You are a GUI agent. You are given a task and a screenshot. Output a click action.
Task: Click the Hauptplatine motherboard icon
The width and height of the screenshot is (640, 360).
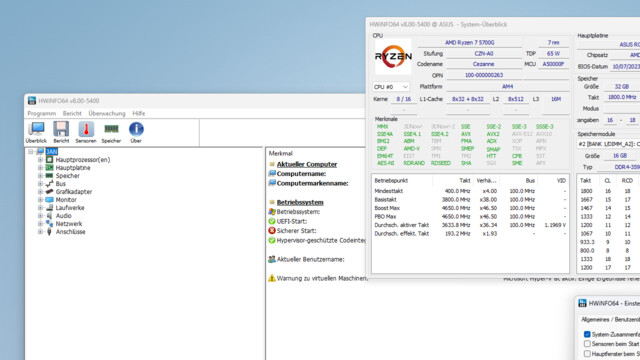(49, 168)
